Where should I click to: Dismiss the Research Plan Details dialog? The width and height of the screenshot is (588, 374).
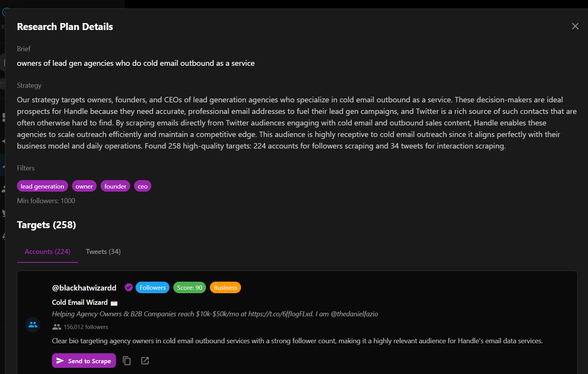coord(575,26)
